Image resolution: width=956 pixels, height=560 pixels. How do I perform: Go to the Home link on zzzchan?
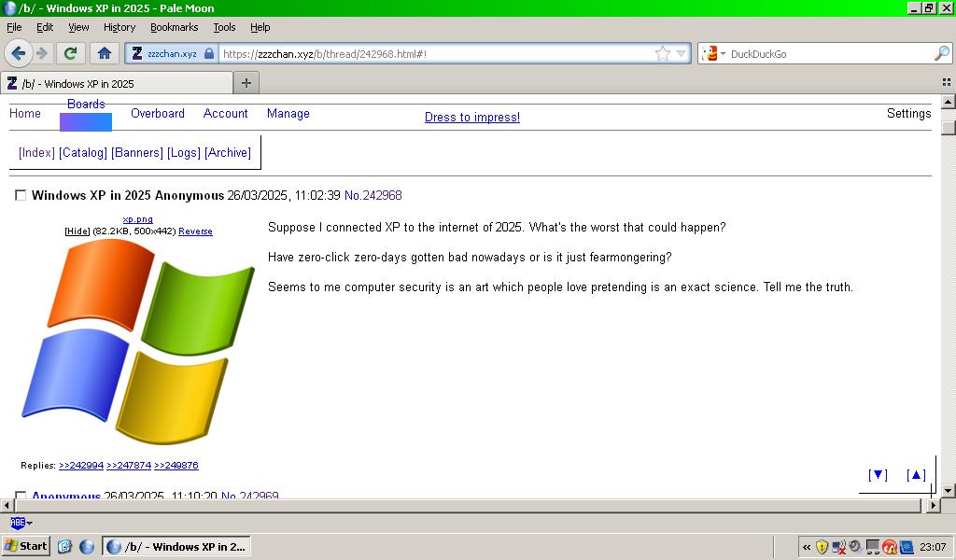25,113
